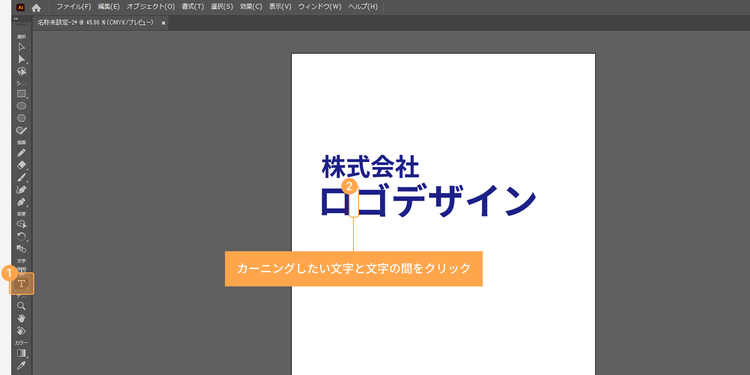Select the Ellipse tool
The width and height of the screenshot is (750, 375).
pyautogui.click(x=21, y=106)
